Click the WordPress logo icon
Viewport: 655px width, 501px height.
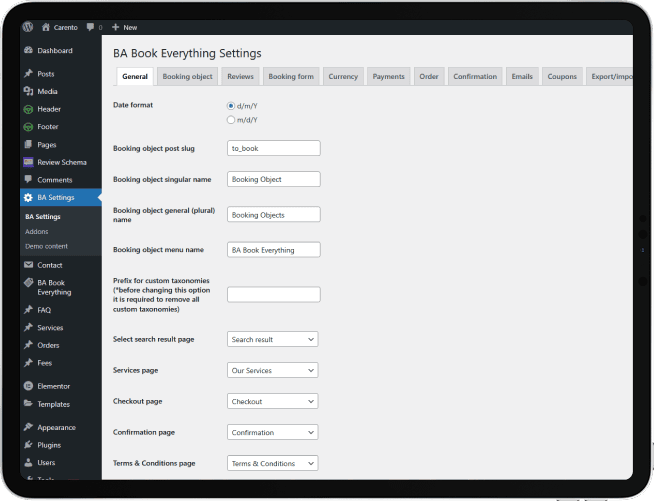28,27
